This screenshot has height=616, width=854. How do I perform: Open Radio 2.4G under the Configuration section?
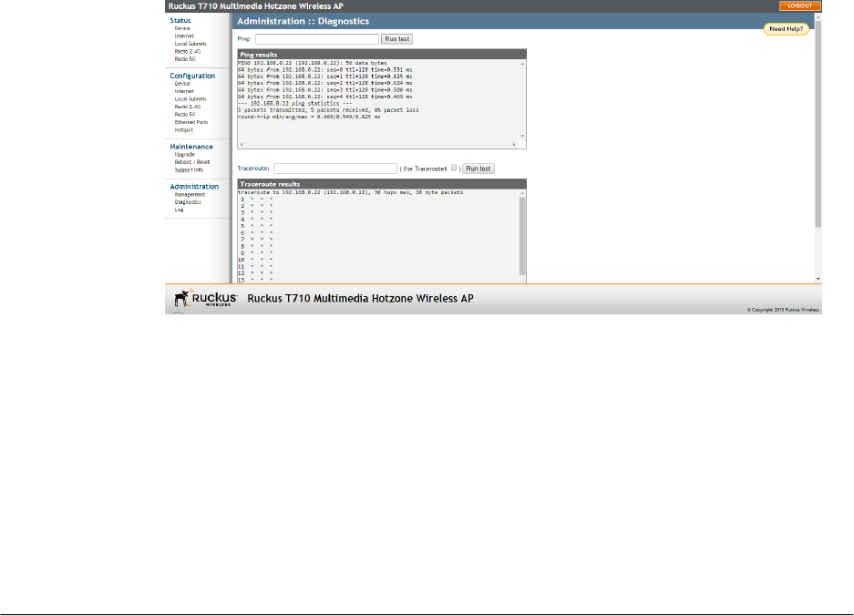coord(188,107)
